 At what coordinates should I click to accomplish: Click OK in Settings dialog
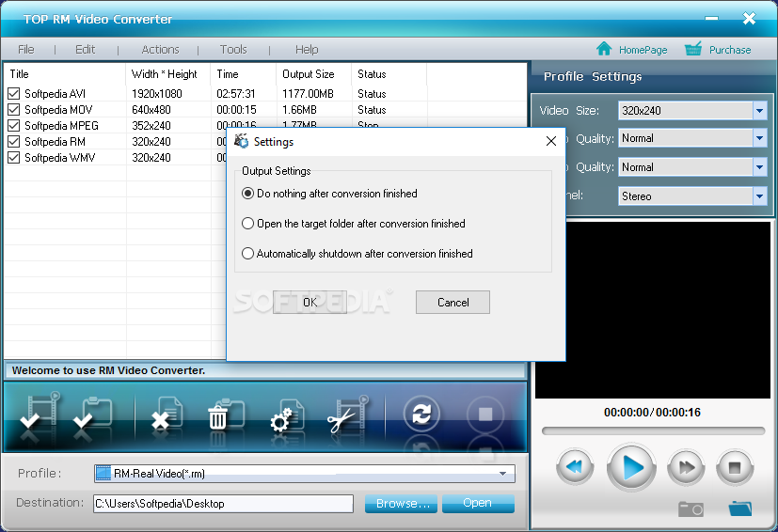pyautogui.click(x=310, y=302)
